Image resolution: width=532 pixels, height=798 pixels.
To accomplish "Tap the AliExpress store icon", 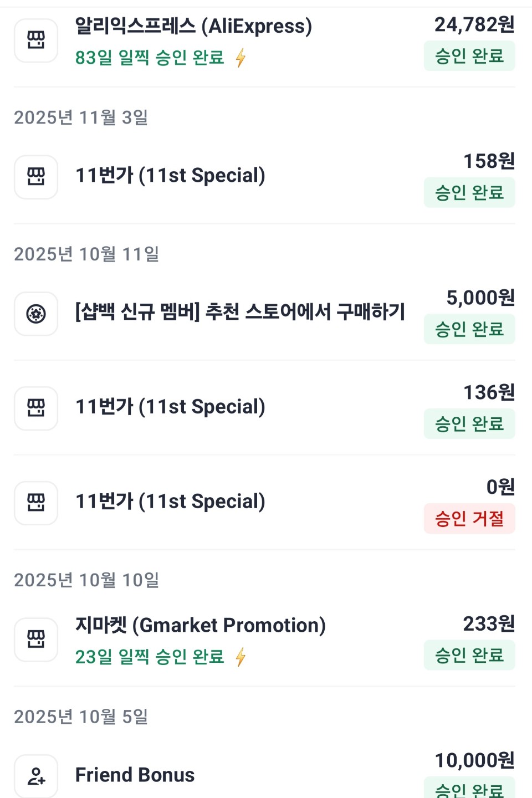I will click(x=36, y=40).
